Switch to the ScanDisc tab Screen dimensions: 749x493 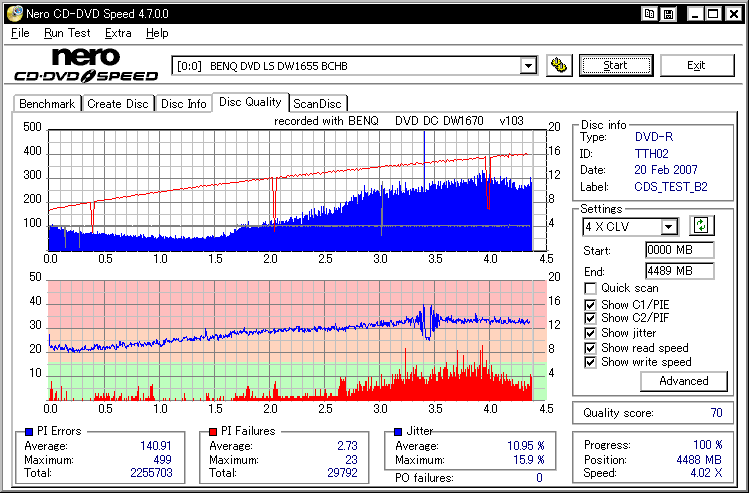point(318,104)
